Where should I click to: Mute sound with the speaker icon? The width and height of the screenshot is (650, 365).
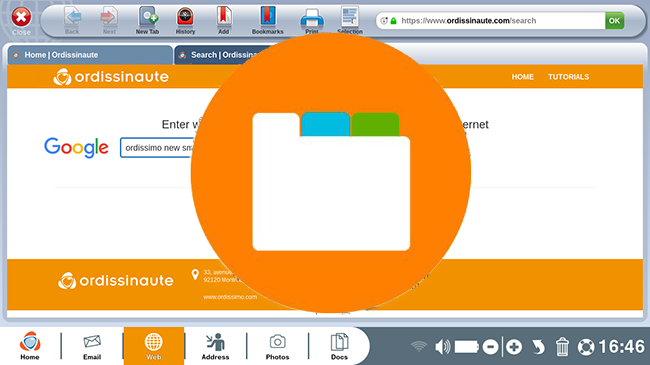click(x=442, y=347)
